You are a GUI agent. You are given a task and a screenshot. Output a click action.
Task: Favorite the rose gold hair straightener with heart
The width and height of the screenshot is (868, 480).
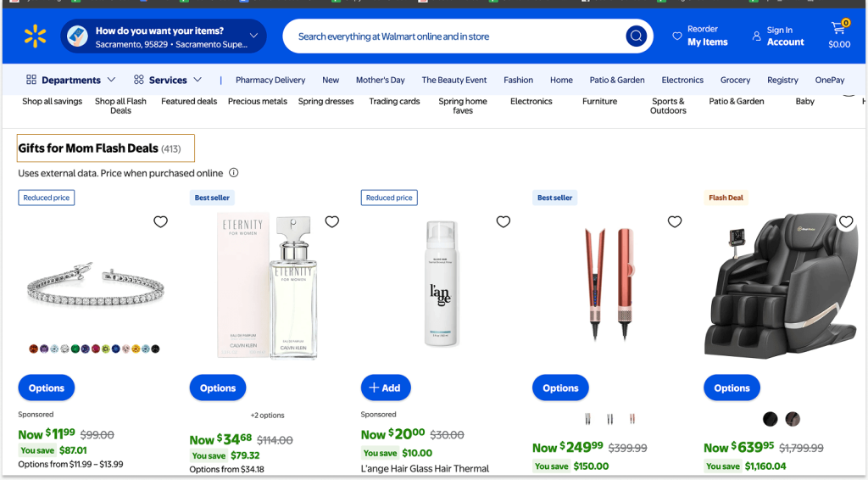pyautogui.click(x=674, y=222)
